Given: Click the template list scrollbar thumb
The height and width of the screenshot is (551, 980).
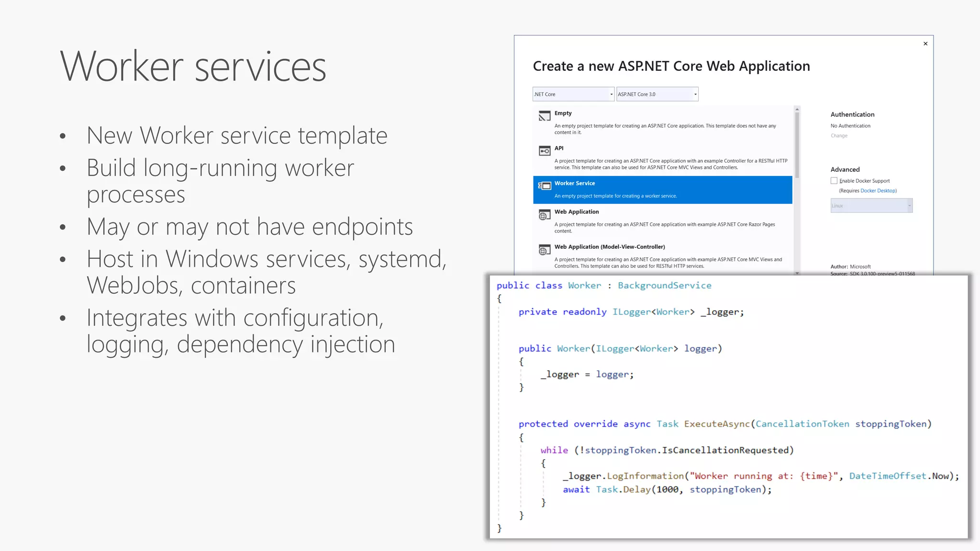Looking at the screenshot, I should [797, 145].
